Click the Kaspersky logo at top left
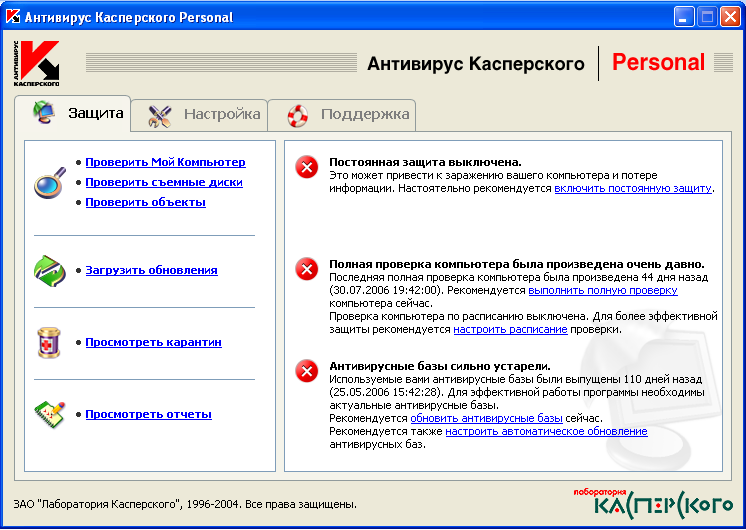 point(37,63)
